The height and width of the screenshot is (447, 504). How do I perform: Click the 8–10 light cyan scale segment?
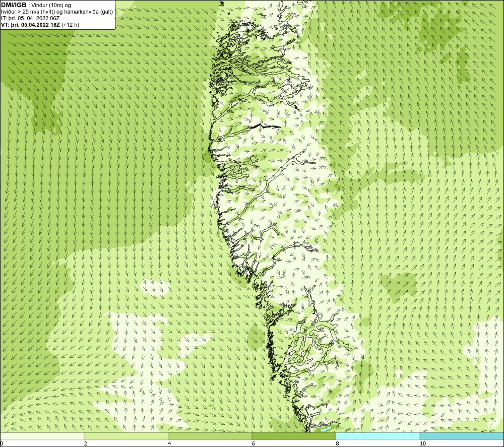coord(377,436)
